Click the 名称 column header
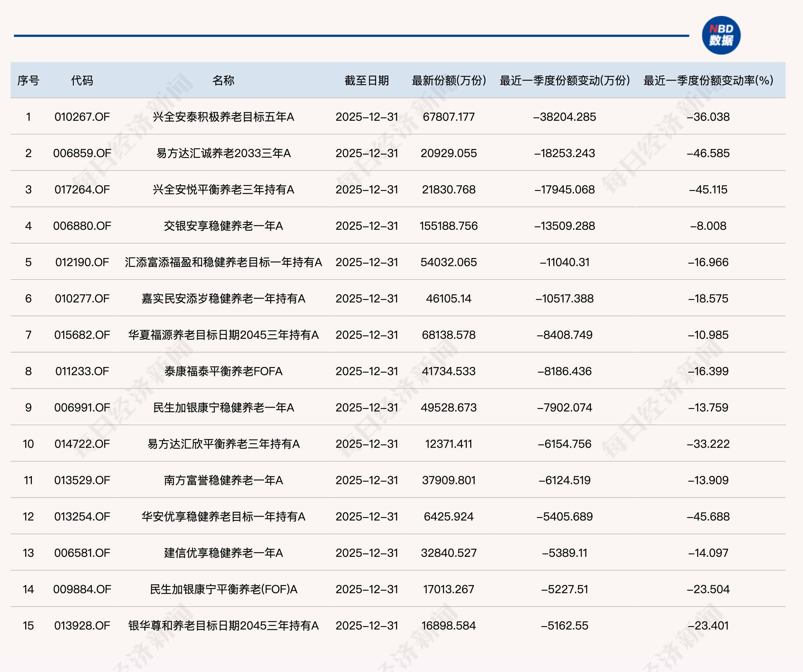 [x=223, y=80]
